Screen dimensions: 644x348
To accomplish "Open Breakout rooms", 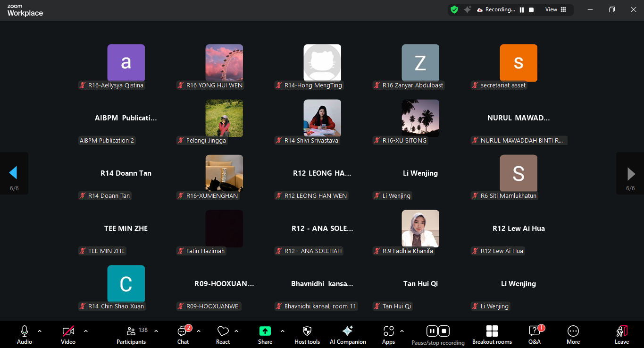I will (x=492, y=335).
